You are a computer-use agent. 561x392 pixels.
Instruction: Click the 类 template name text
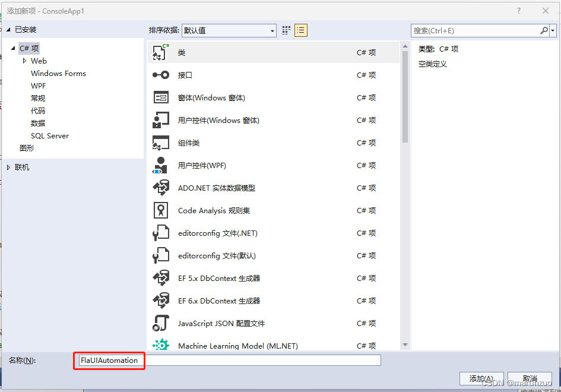[182, 53]
